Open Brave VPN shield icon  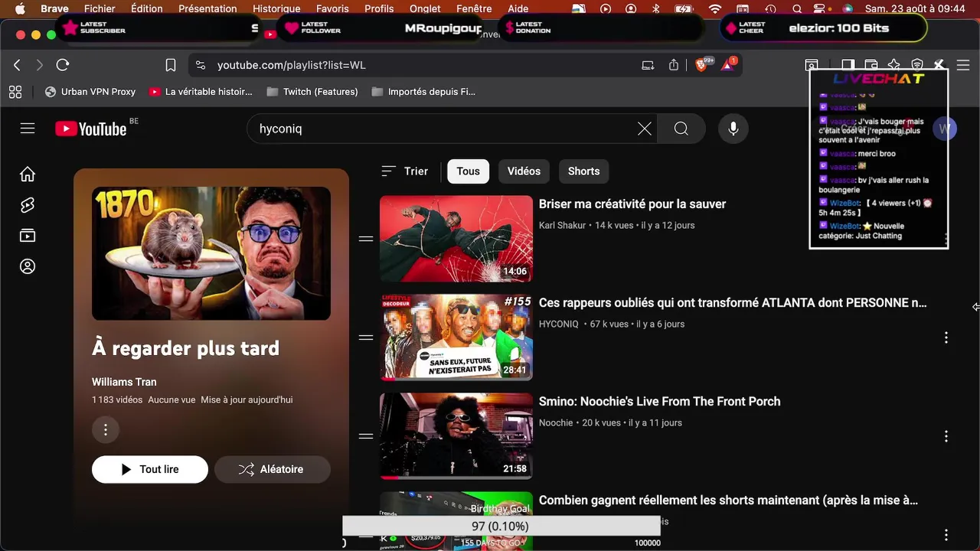tap(917, 65)
